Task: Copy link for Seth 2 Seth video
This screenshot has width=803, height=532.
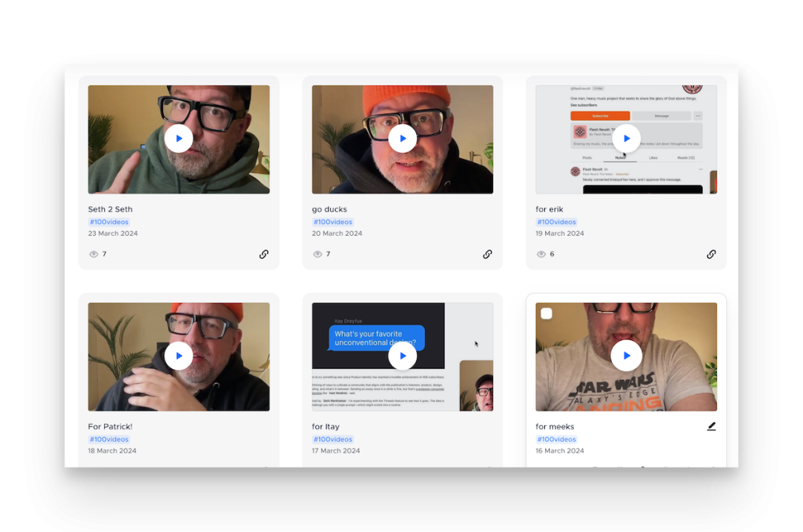Action: click(263, 254)
